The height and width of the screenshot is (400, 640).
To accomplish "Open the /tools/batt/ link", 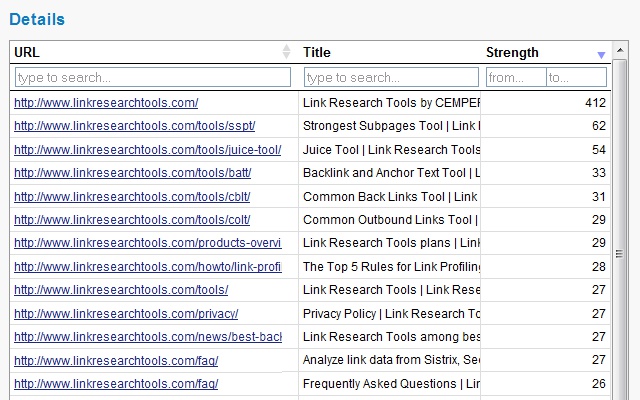I will (133, 173).
